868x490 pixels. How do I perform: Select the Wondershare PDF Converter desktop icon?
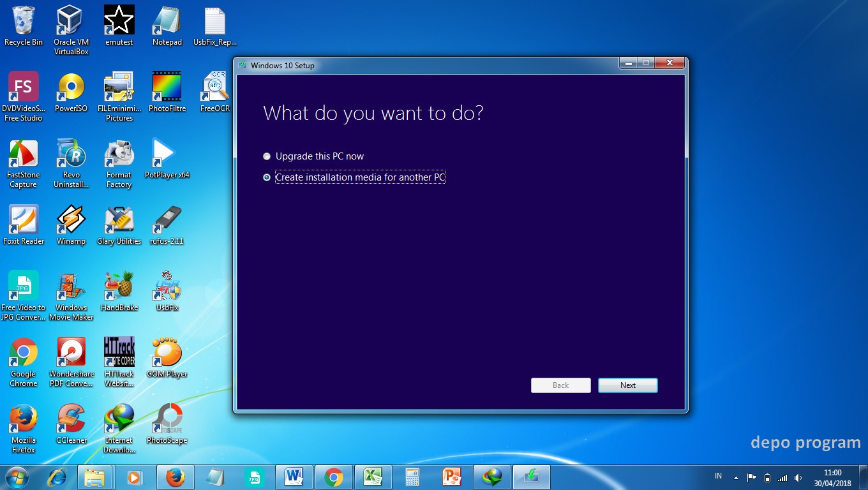pyautogui.click(x=71, y=362)
